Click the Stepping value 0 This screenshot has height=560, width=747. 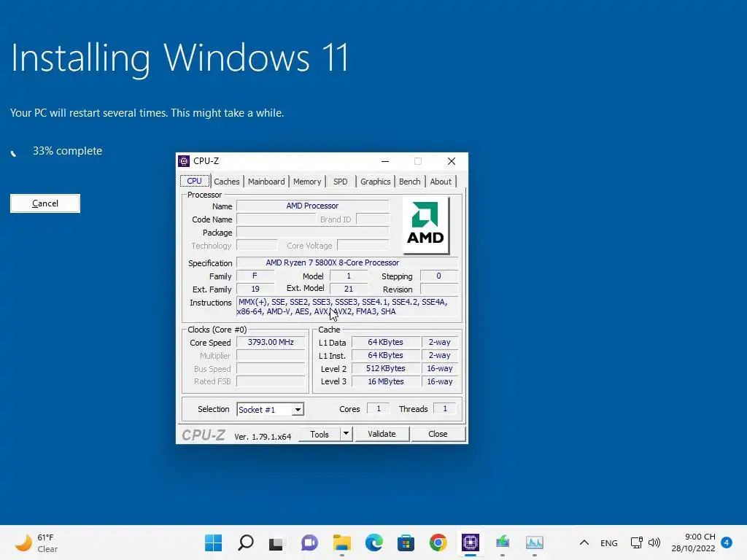point(438,276)
